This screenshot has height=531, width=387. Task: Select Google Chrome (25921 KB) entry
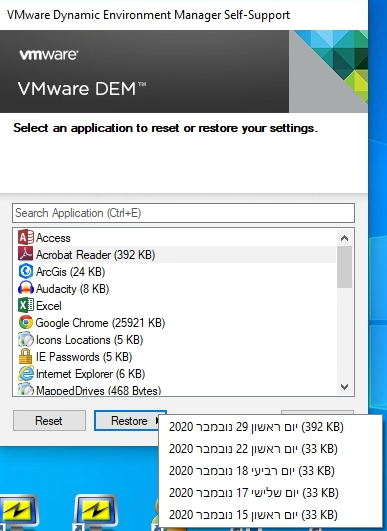pyautogui.click(x=176, y=322)
